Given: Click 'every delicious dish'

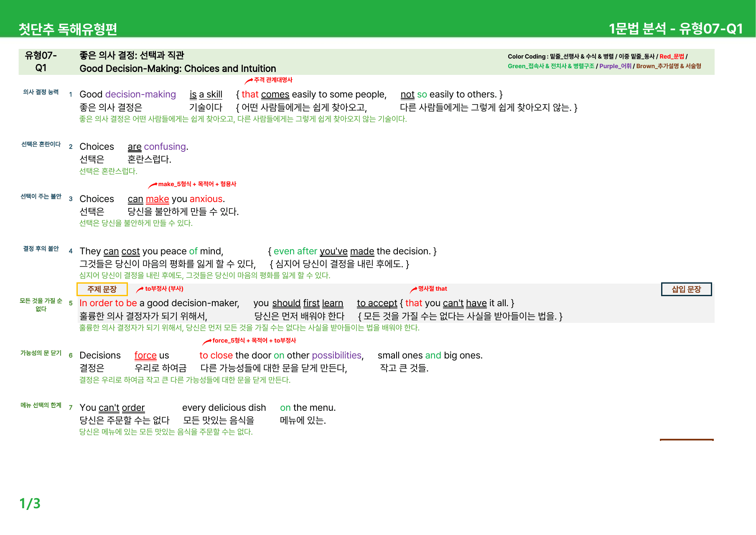Looking at the screenshot, I should click(x=224, y=408).
